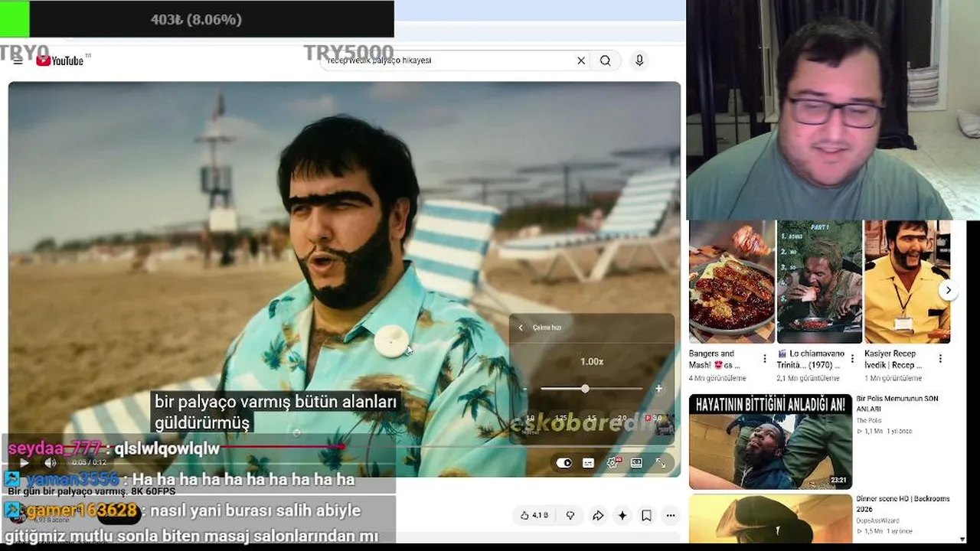Open the YouTube hamburger guide menu
The height and width of the screenshot is (551, 980).
(18, 60)
